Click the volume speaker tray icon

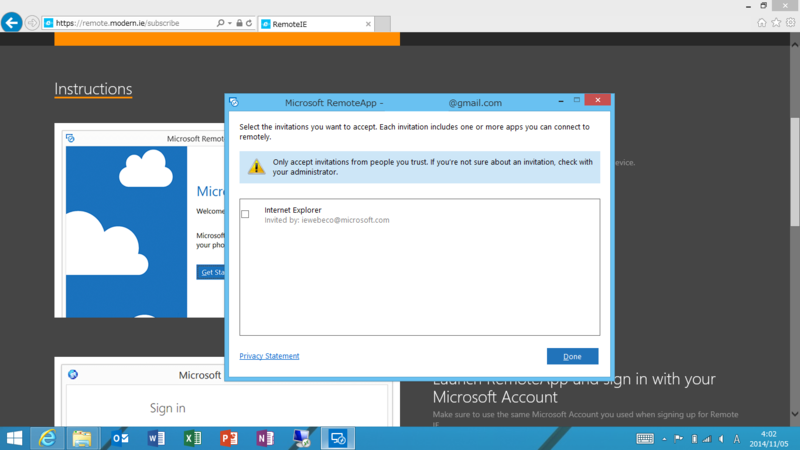(x=721, y=439)
